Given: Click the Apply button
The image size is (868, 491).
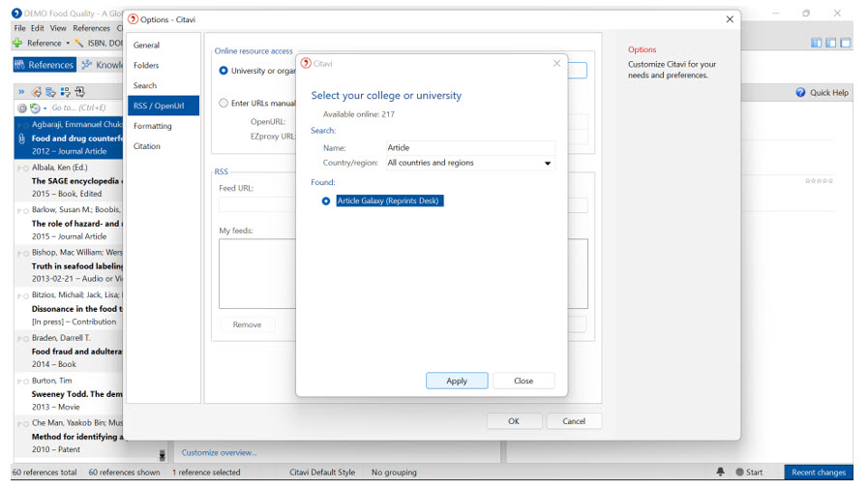Looking at the screenshot, I should coord(457,381).
